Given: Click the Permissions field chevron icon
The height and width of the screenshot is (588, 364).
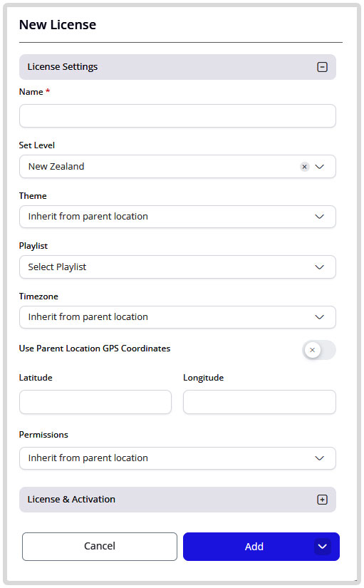Looking at the screenshot, I should (x=319, y=458).
